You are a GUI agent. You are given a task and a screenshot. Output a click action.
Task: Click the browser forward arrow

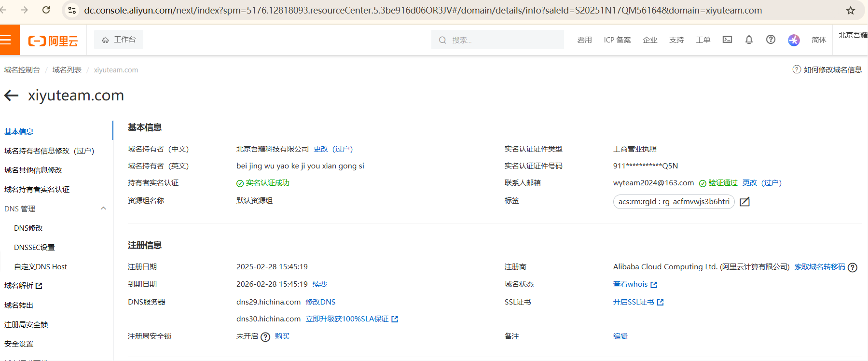click(x=24, y=10)
